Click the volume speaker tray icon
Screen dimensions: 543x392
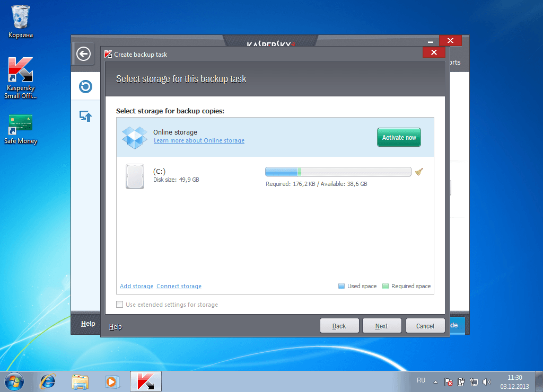pos(487,382)
